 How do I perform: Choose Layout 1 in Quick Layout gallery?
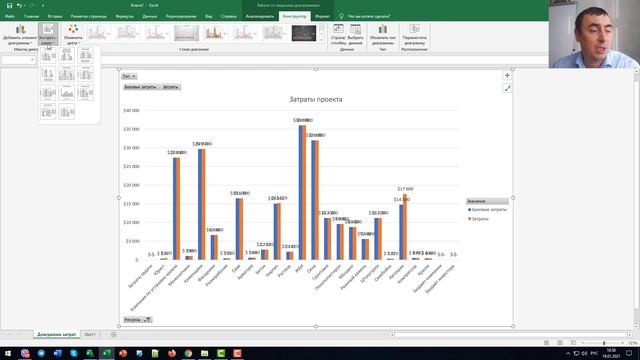point(48,55)
